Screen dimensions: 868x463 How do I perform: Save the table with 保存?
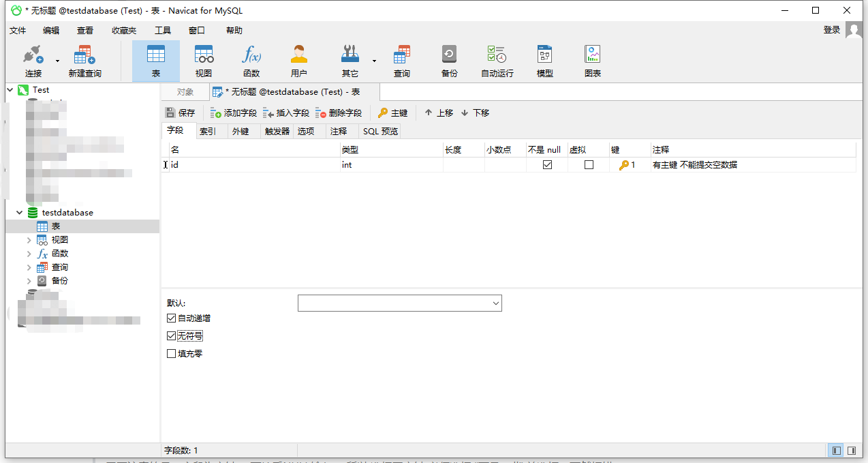[181, 113]
